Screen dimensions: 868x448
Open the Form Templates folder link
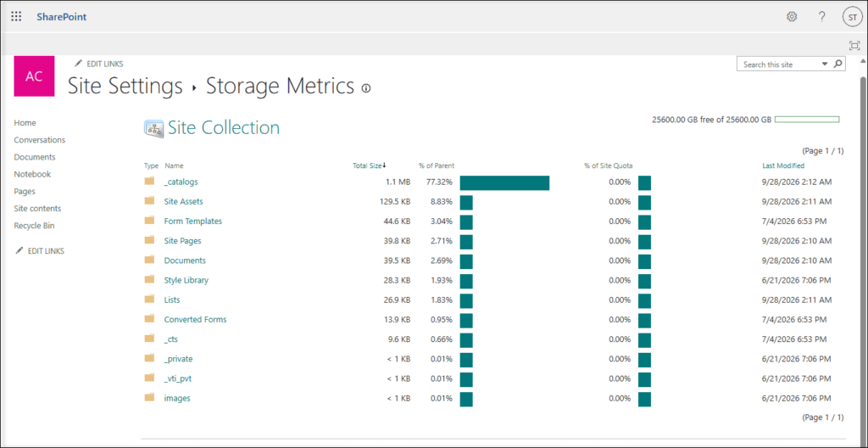pyautogui.click(x=193, y=221)
